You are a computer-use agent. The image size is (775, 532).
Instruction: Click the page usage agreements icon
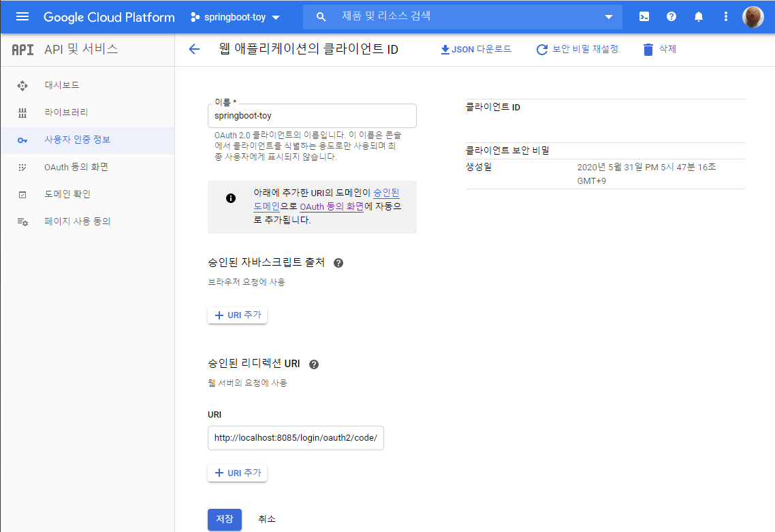(22, 222)
